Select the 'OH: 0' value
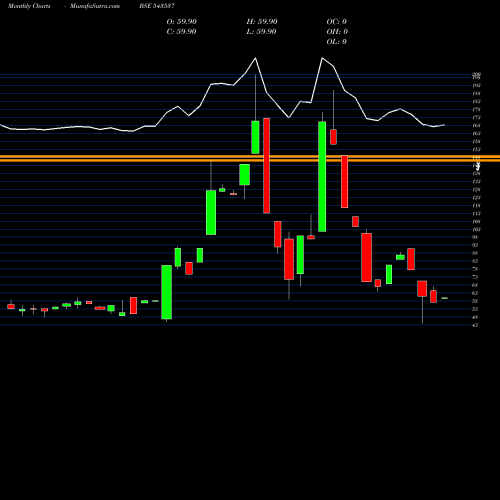Viewport: 500px width, 500px height. pyautogui.click(x=337, y=32)
